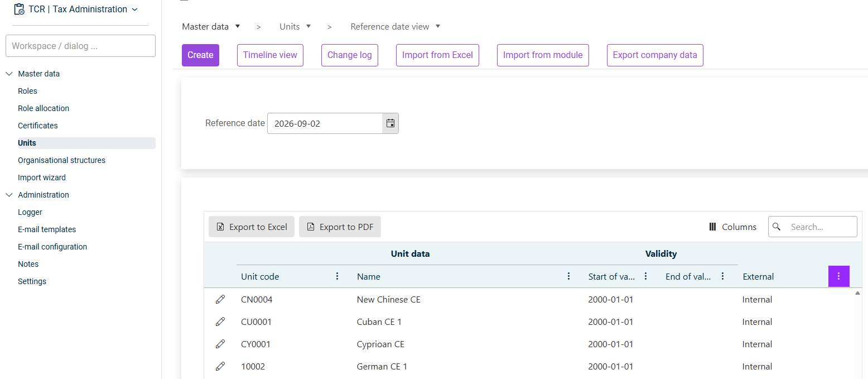This screenshot has height=379, width=868.
Task: Click Export company data
Action: point(655,55)
